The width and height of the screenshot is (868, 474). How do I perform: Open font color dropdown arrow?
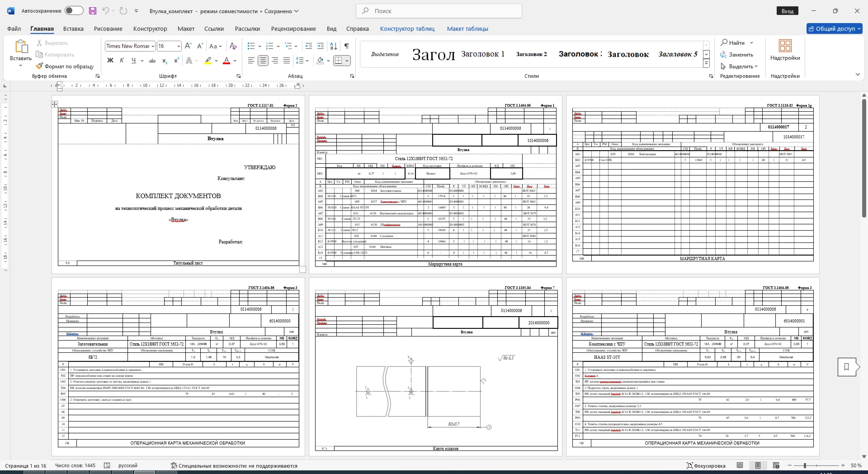point(235,61)
